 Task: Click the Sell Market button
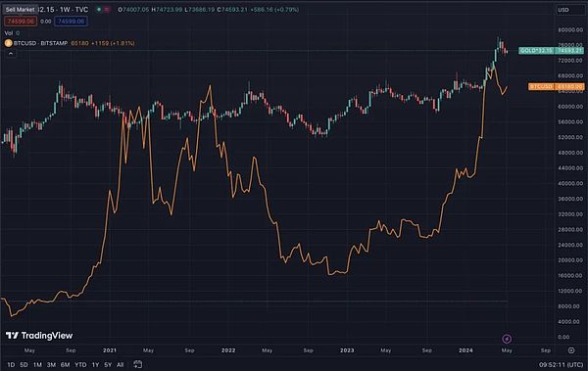(x=20, y=10)
